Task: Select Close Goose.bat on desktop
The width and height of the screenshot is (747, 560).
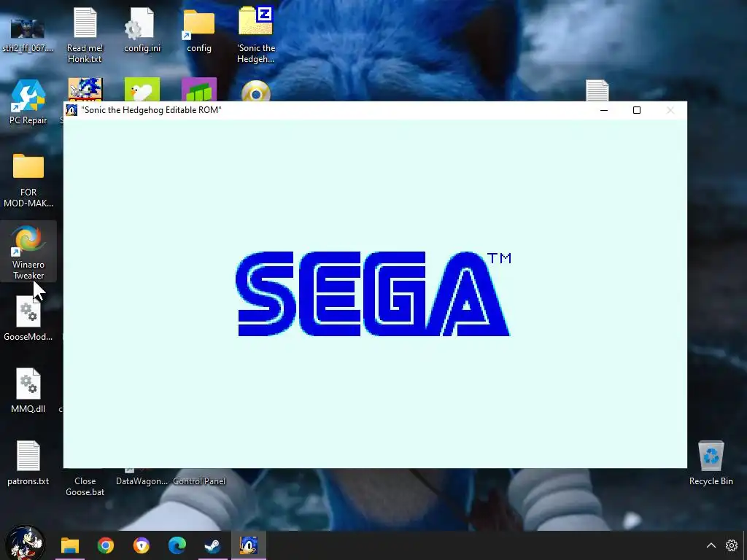Action: (85, 486)
